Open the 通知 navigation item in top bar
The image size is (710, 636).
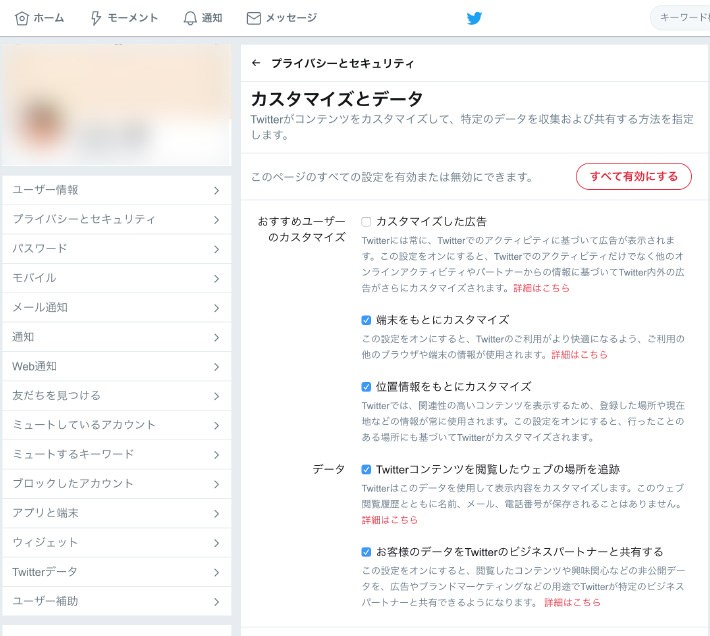203,18
